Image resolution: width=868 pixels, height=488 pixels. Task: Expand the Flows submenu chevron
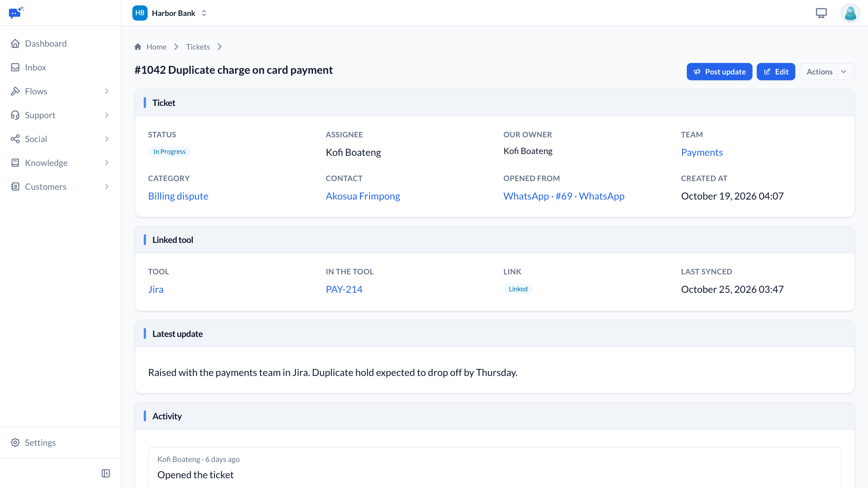[x=107, y=91]
